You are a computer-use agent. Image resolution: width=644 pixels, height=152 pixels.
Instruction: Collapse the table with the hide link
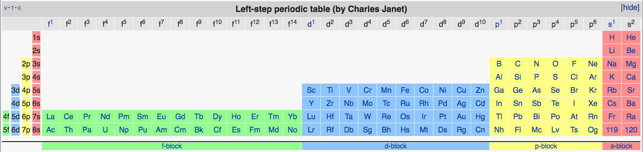(x=630, y=8)
